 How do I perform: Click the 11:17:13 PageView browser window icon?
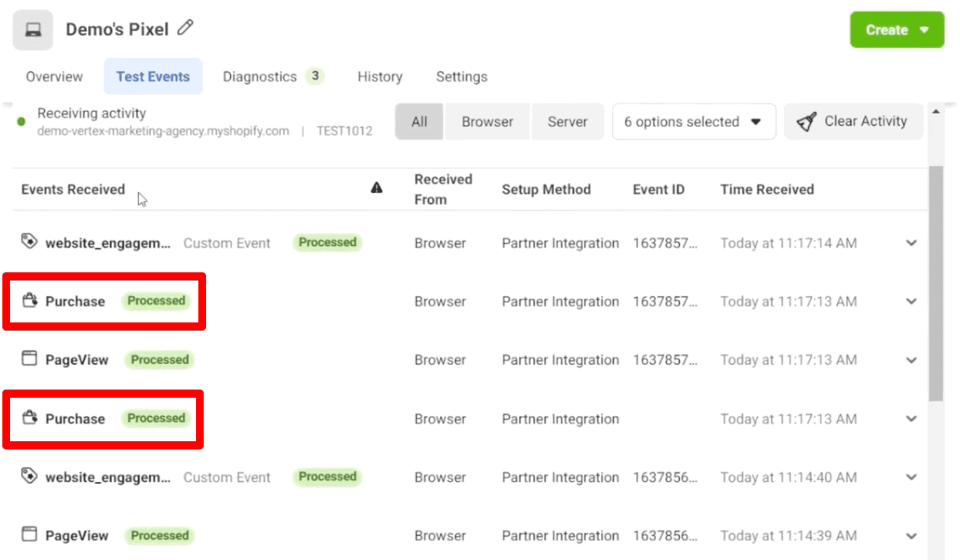(x=29, y=359)
